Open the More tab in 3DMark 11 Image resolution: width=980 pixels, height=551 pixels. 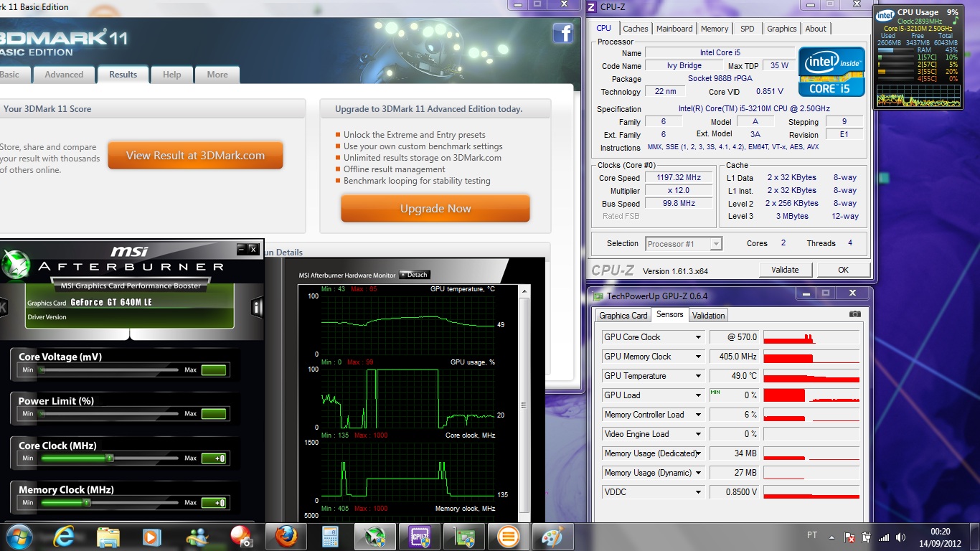tap(217, 75)
